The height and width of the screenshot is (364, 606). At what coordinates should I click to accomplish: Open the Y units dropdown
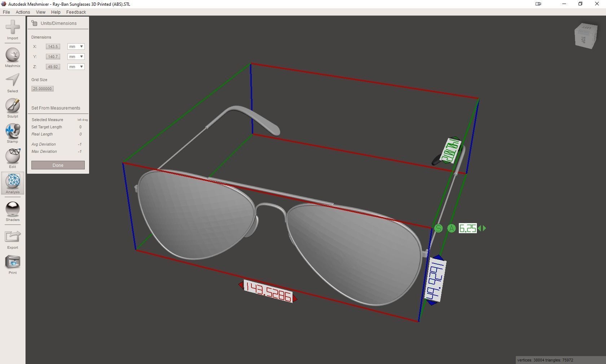pyautogui.click(x=76, y=57)
